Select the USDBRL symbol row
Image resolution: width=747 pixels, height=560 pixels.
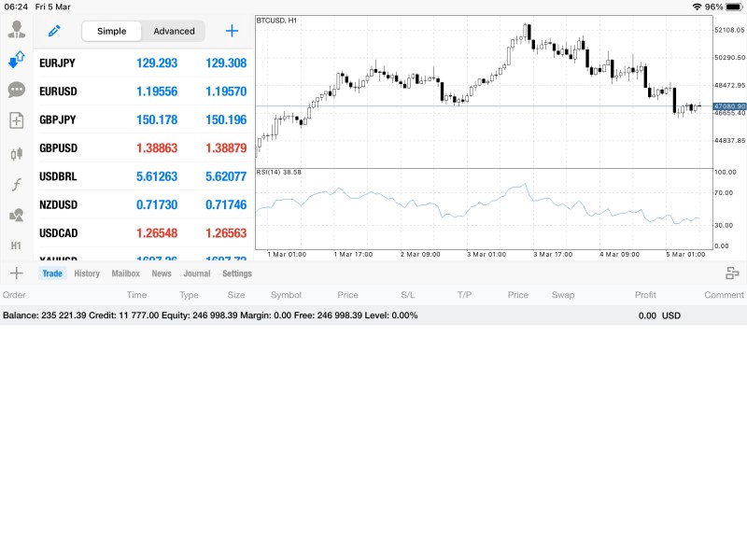[144, 176]
